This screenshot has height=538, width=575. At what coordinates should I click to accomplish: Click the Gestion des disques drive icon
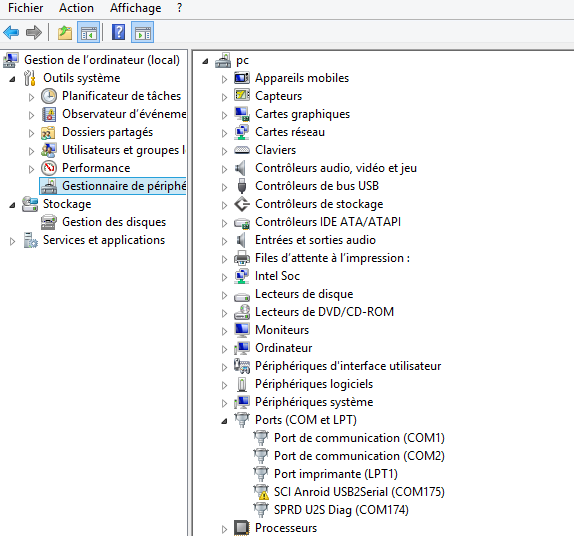click(49, 222)
